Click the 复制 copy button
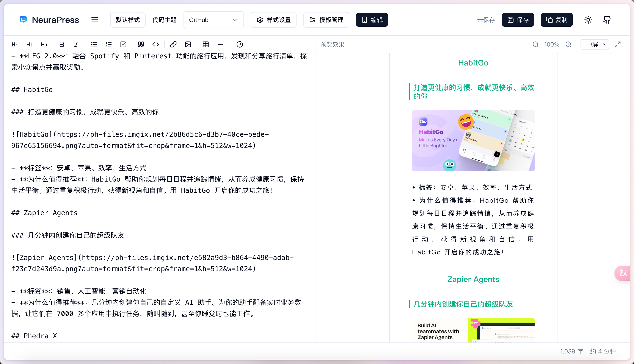 pyautogui.click(x=556, y=20)
